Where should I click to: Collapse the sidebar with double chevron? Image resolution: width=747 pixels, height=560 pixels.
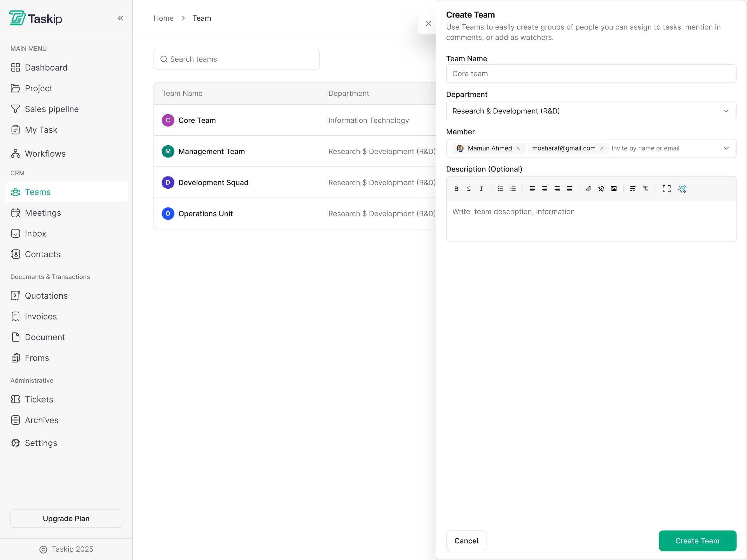120,18
